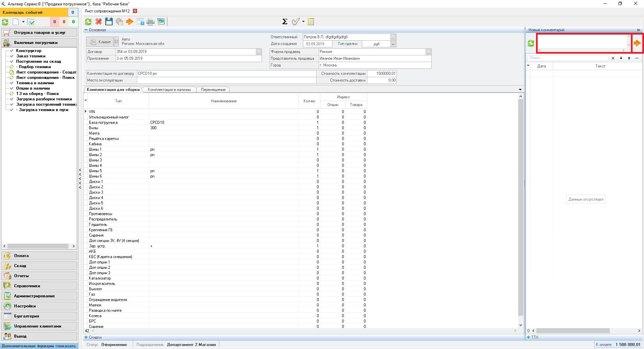Open Справочники section
This screenshot has height=349, width=644.
pyautogui.click(x=39, y=286)
